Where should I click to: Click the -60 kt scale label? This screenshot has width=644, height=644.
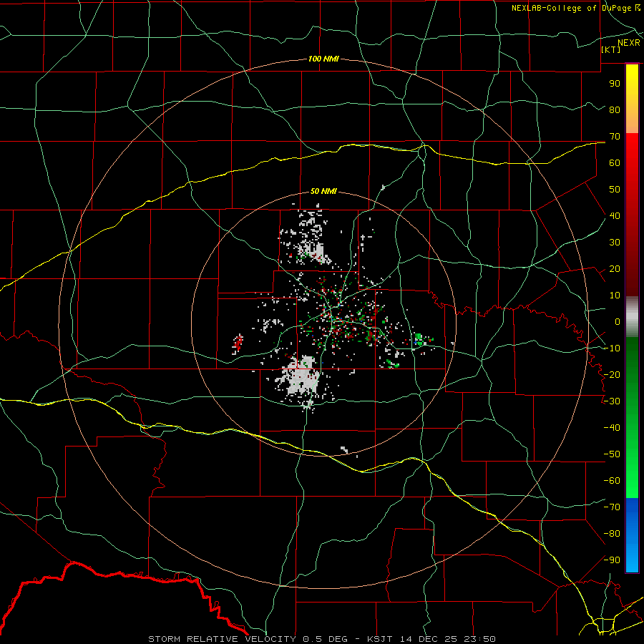pos(612,481)
